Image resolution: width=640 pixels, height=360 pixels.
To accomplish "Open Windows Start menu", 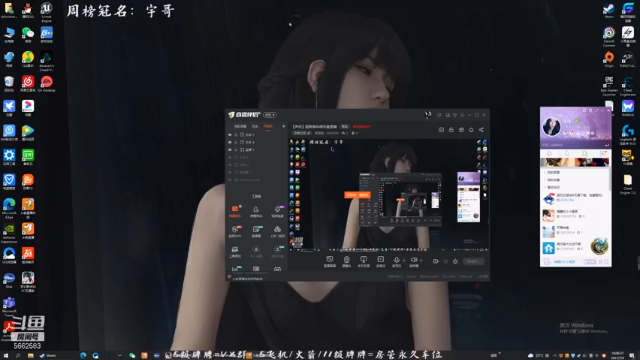I will point(6,356).
